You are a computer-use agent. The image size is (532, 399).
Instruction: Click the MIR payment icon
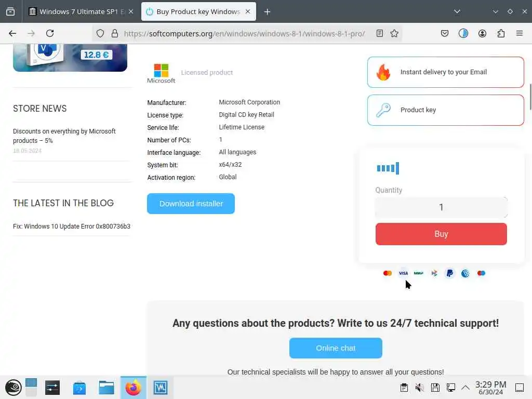tap(419, 273)
